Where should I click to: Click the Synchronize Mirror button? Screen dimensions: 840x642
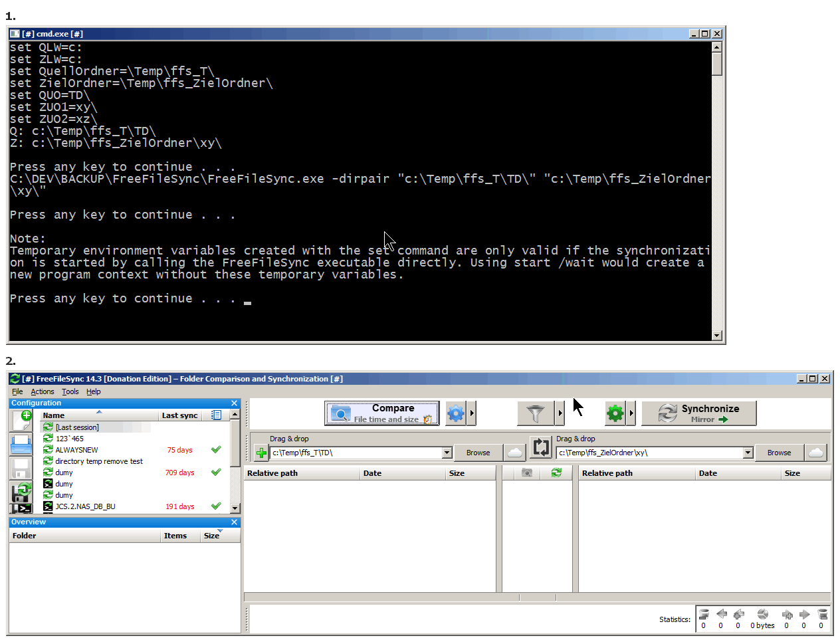[x=699, y=413]
